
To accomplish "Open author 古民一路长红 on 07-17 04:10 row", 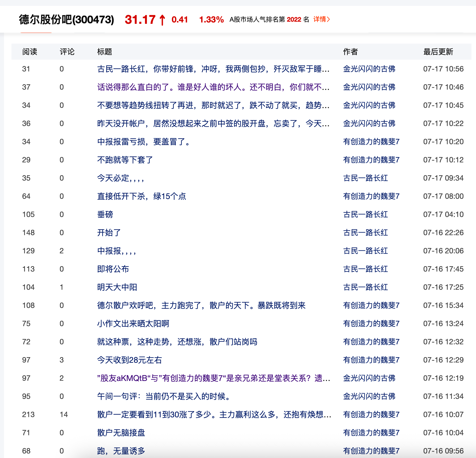I will pyautogui.click(x=366, y=215).
